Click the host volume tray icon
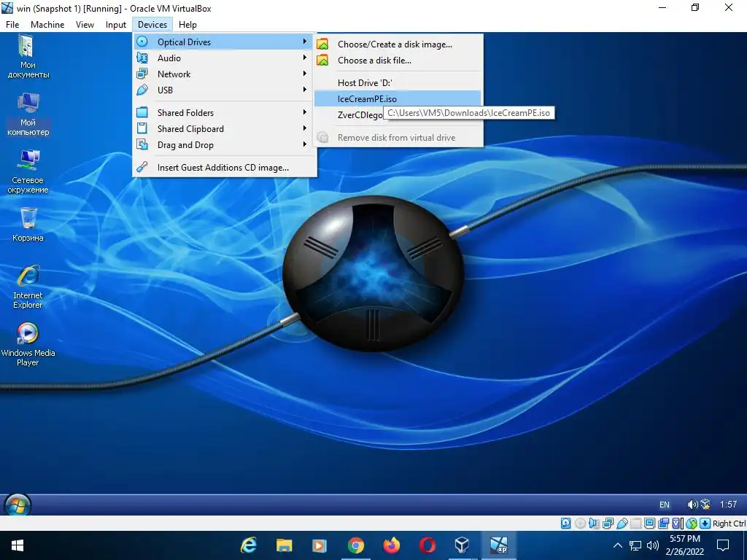This screenshot has width=747, height=560. (653, 545)
